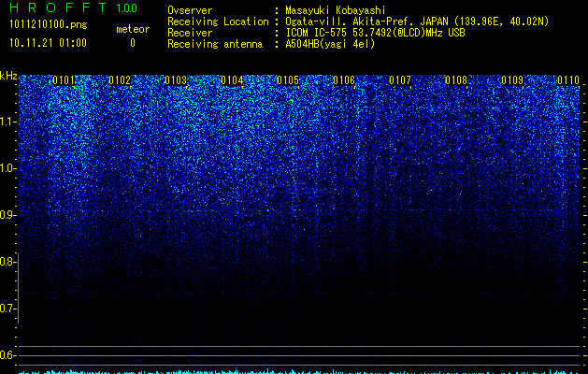Click the kHz axis unit label
This screenshot has height=374, width=588.
[x=8, y=76]
